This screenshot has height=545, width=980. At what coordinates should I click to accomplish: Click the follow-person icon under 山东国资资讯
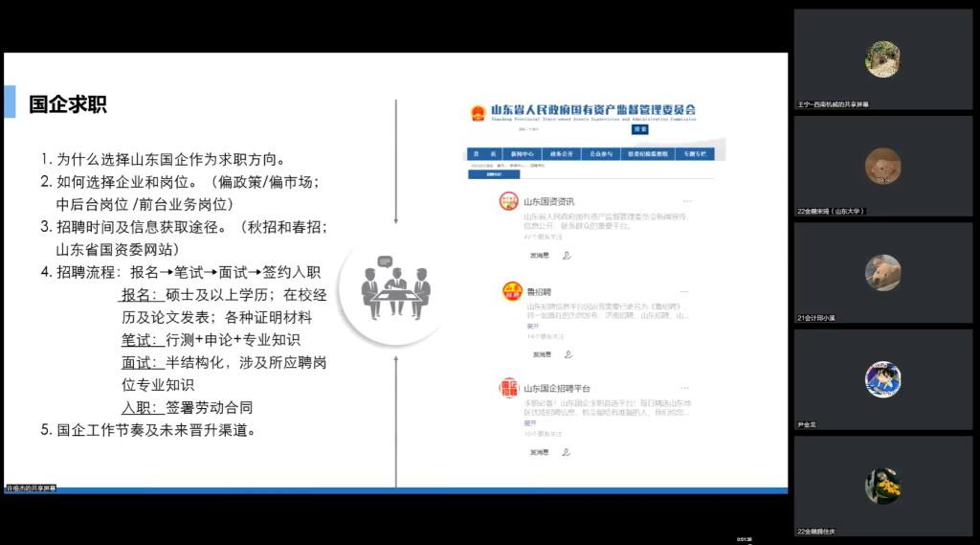[x=567, y=256]
